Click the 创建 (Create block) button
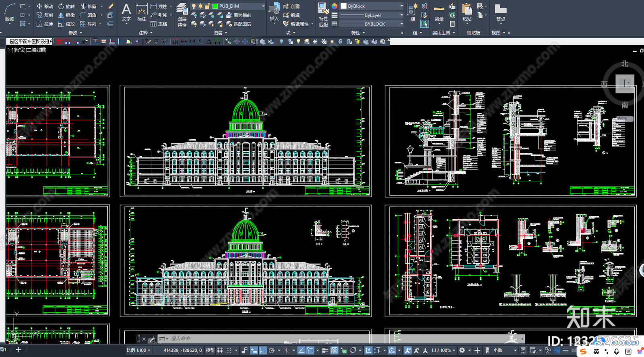 (291, 6)
